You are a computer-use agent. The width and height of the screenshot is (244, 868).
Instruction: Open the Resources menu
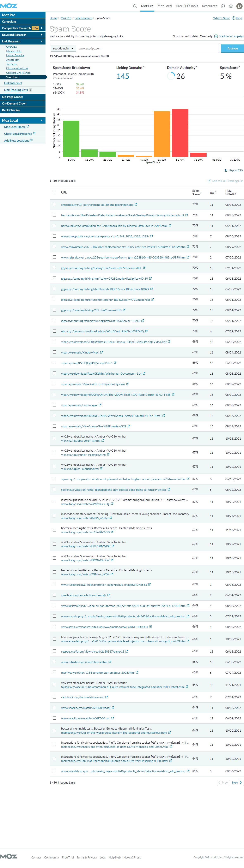pyautogui.click(x=209, y=6)
